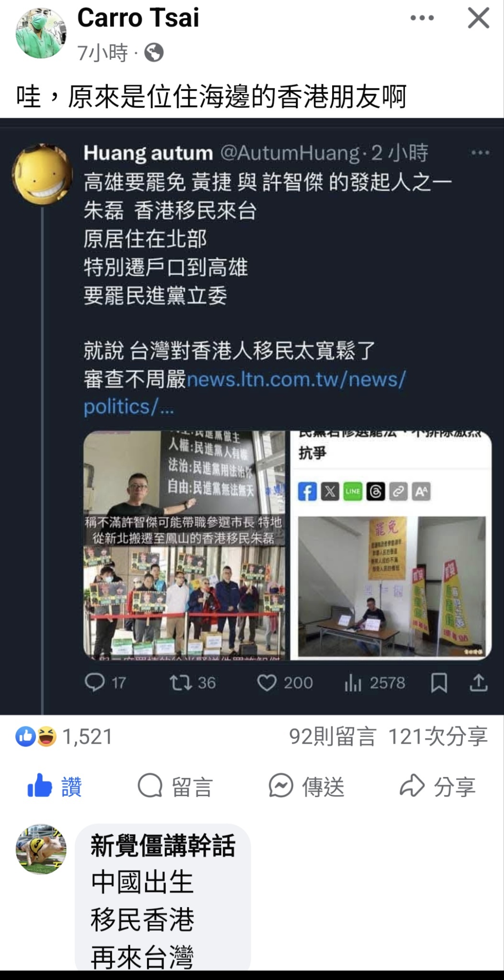
Task: Open Carro Tsai's profile name link
Action: point(138,18)
